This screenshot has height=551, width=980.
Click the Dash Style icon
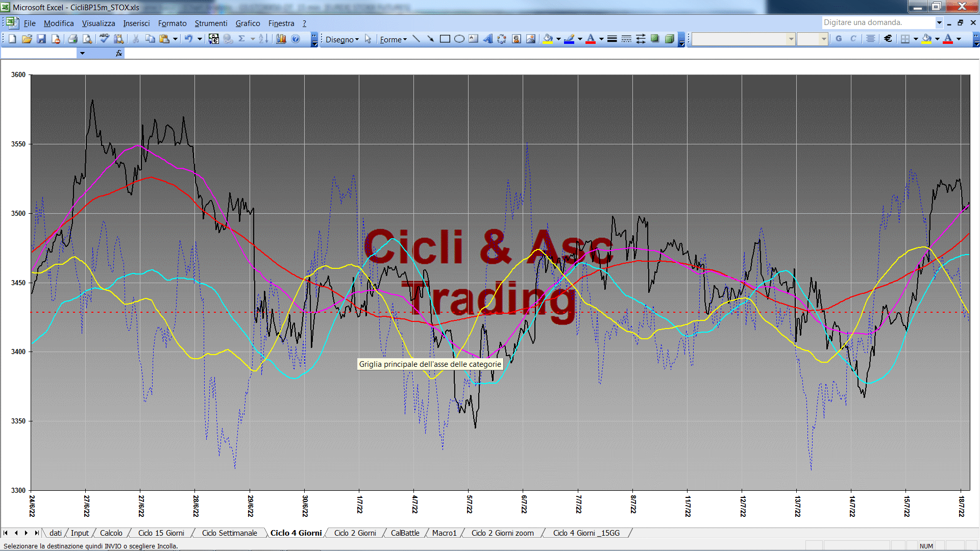[x=626, y=39]
